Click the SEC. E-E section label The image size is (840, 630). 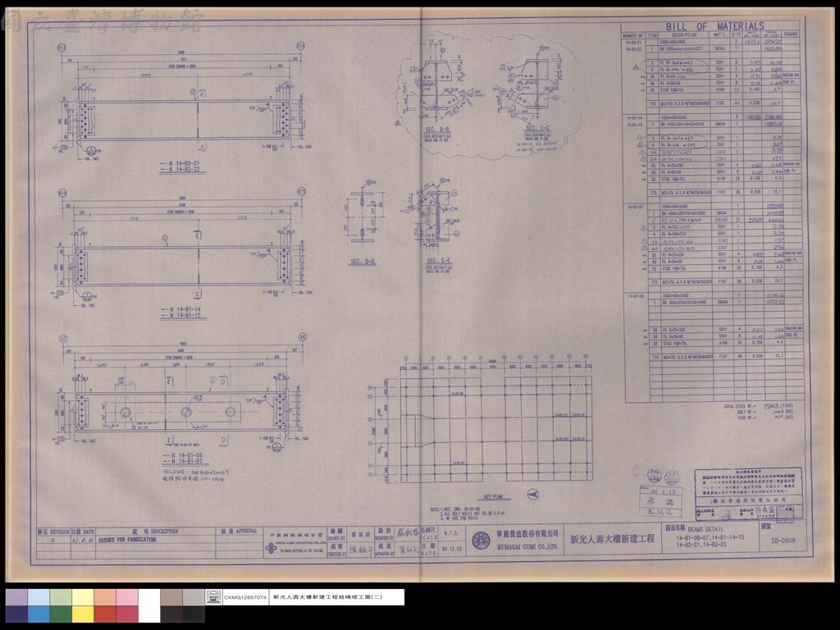(439, 260)
